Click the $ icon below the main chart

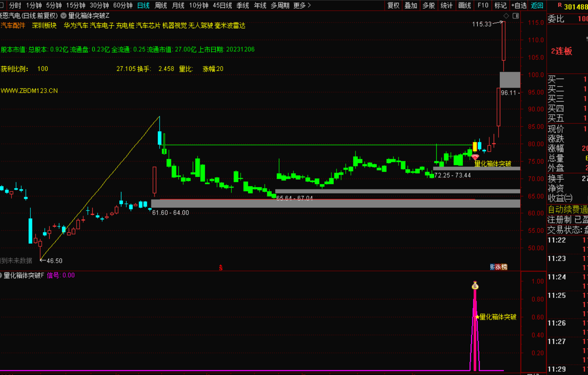pyautogui.click(x=221, y=267)
